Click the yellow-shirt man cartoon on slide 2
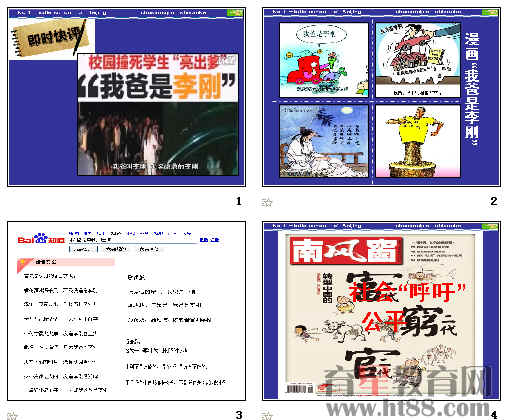 [x=418, y=141]
